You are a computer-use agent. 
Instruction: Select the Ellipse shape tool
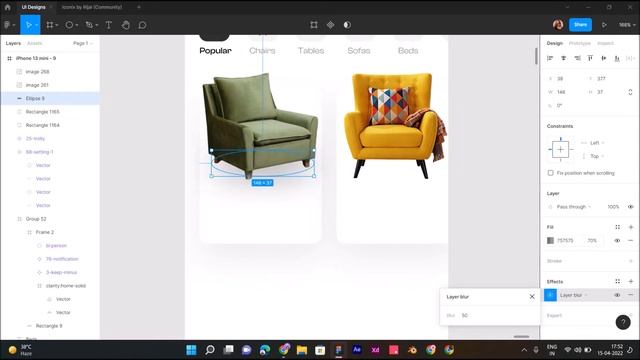tap(69, 25)
